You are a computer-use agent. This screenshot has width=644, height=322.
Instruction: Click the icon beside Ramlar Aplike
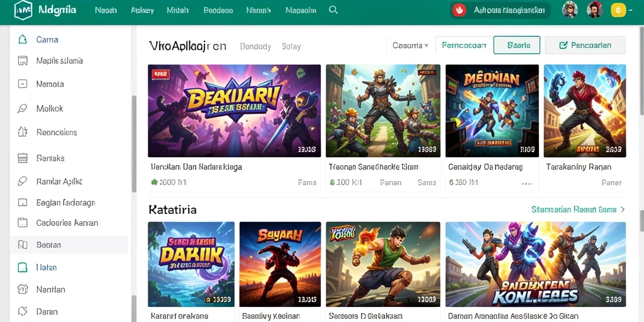23,181
